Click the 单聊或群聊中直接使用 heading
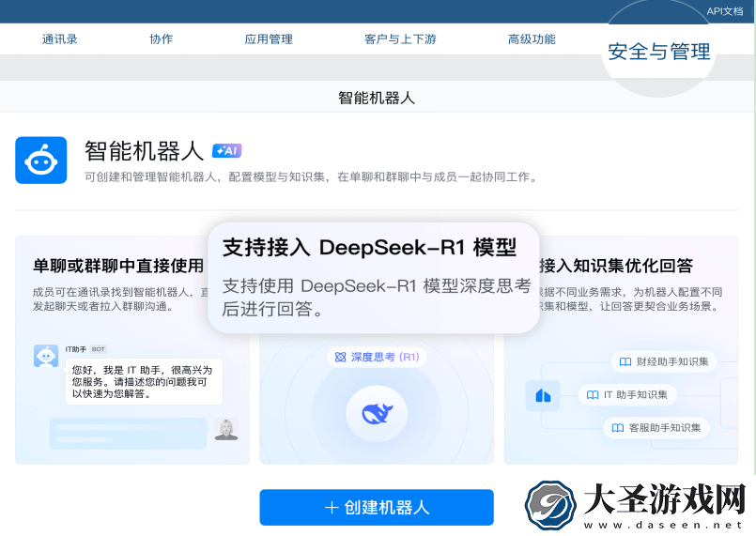The width and height of the screenshot is (756, 536). pos(118,266)
